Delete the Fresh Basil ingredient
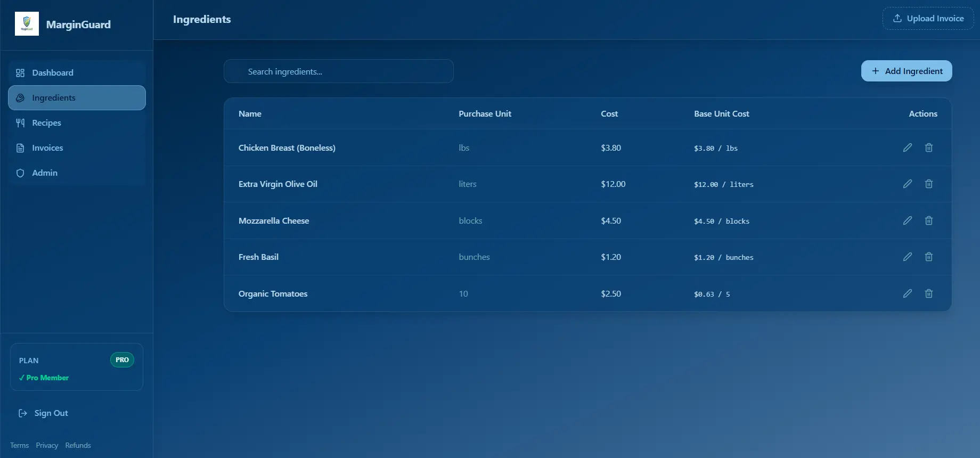The height and width of the screenshot is (458, 980). [x=929, y=257]
